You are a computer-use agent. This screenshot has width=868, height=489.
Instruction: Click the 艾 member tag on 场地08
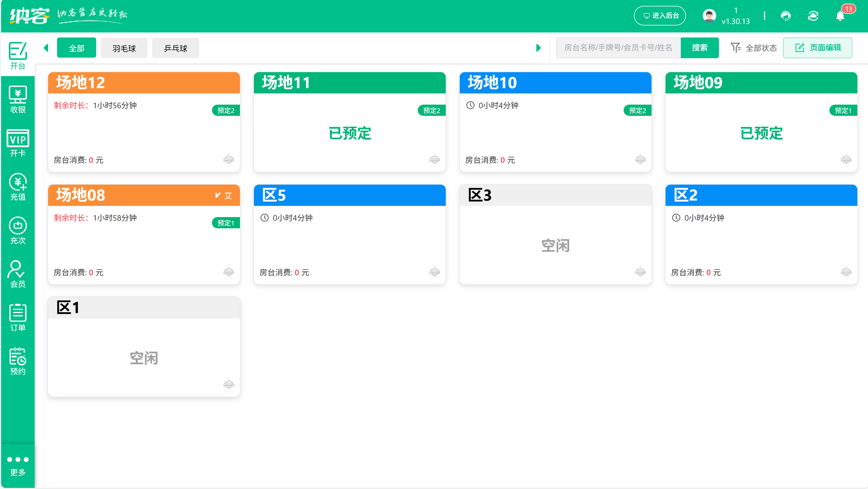coord(224,196)
